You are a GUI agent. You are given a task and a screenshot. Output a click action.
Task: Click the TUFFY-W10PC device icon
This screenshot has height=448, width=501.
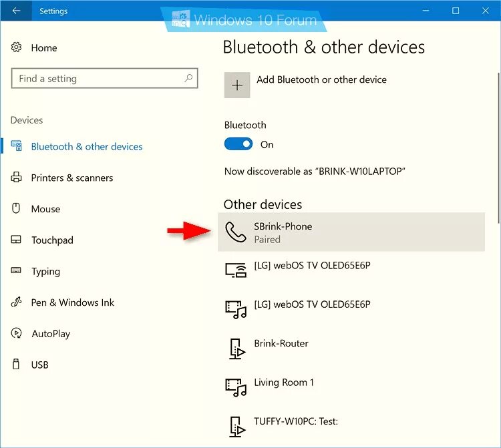pos(237,427)
